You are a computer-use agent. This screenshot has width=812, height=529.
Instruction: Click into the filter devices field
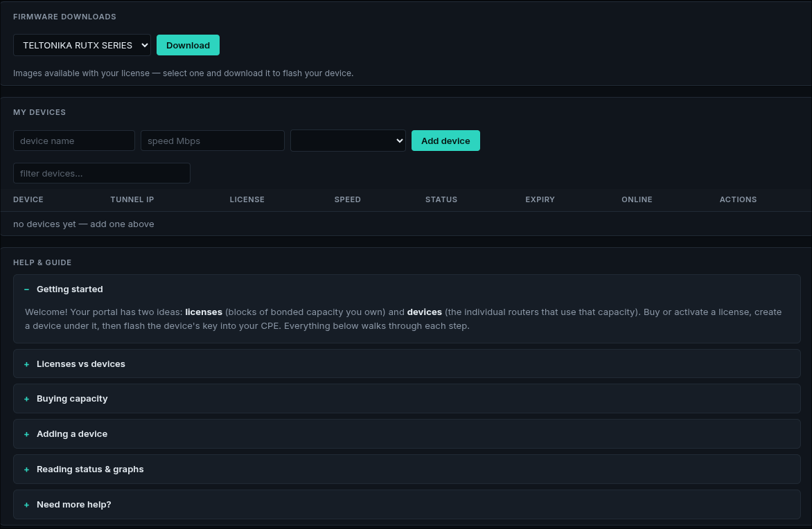coord(101,173)
